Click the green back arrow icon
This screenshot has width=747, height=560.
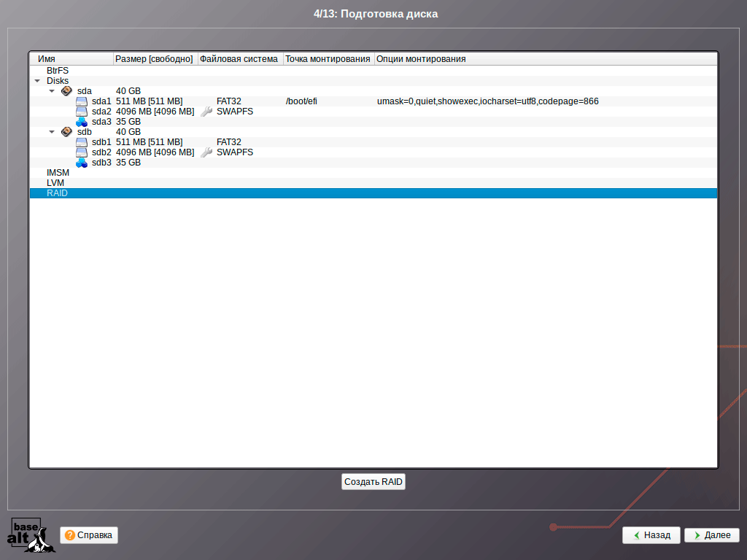[636, 535]
